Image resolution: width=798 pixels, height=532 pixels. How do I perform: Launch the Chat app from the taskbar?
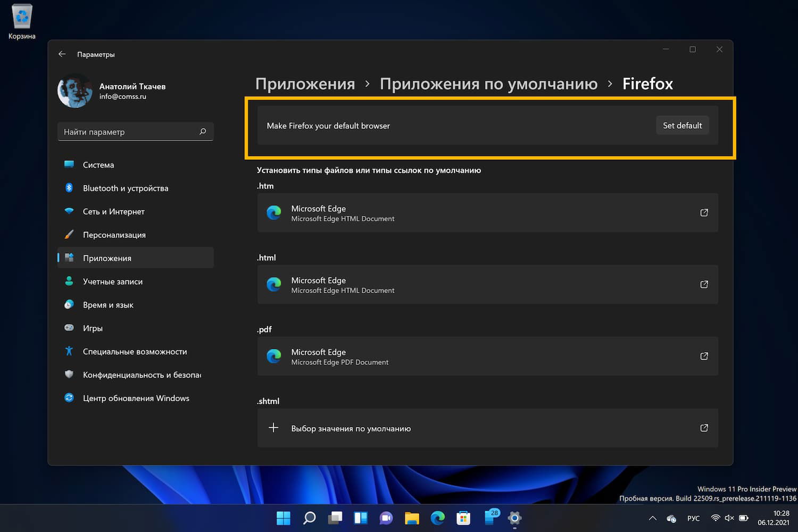click(x=386, y=518)
